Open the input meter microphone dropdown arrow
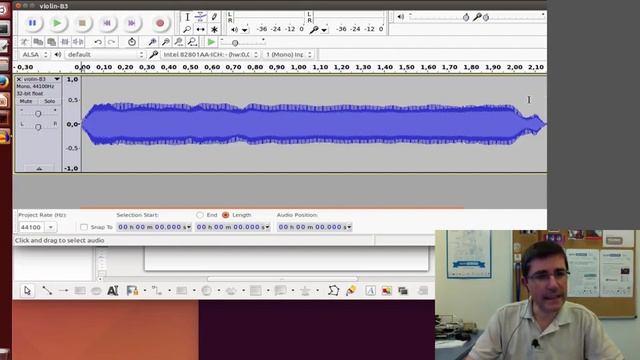Screen dimensions: 640x360 tap(324, 30)
